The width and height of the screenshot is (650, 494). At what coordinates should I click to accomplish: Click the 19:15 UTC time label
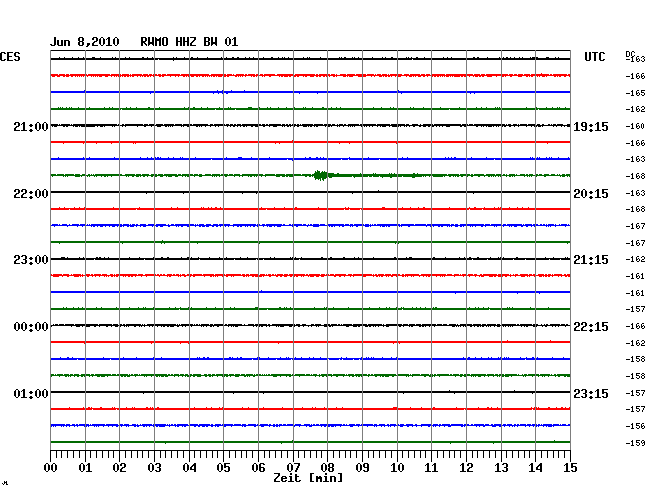click(591, 127)
